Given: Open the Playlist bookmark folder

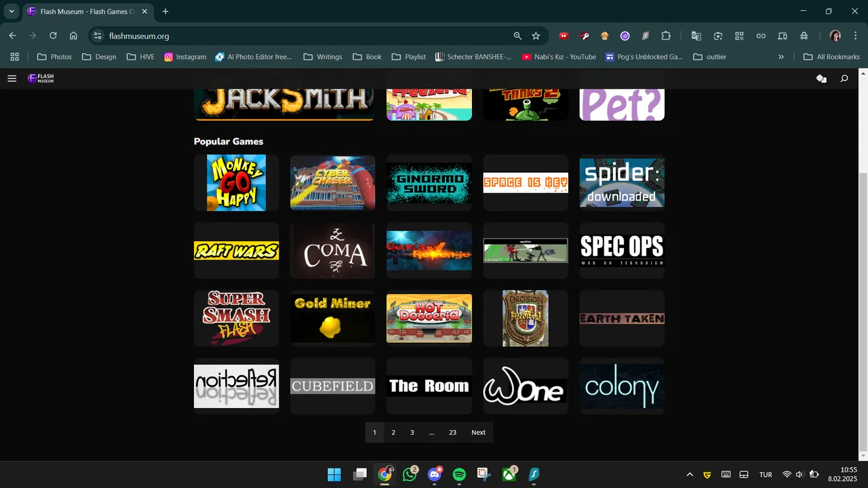Looking at the screenshot, I should point(408,57).
